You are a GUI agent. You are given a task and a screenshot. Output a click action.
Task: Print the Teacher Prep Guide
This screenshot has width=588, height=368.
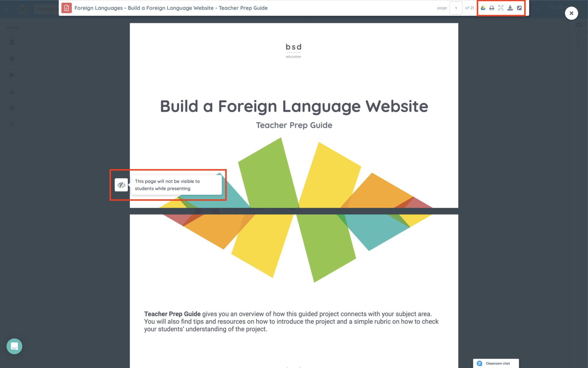pos(492,8)
